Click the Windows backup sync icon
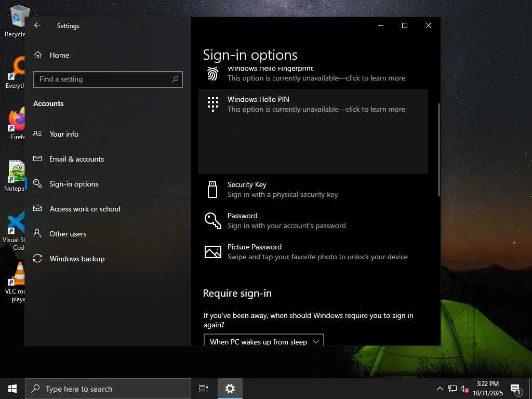 (x=37, y=259)
